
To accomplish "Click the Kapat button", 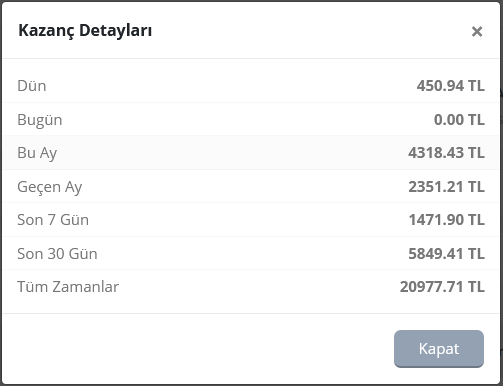I will coord(439,349).
